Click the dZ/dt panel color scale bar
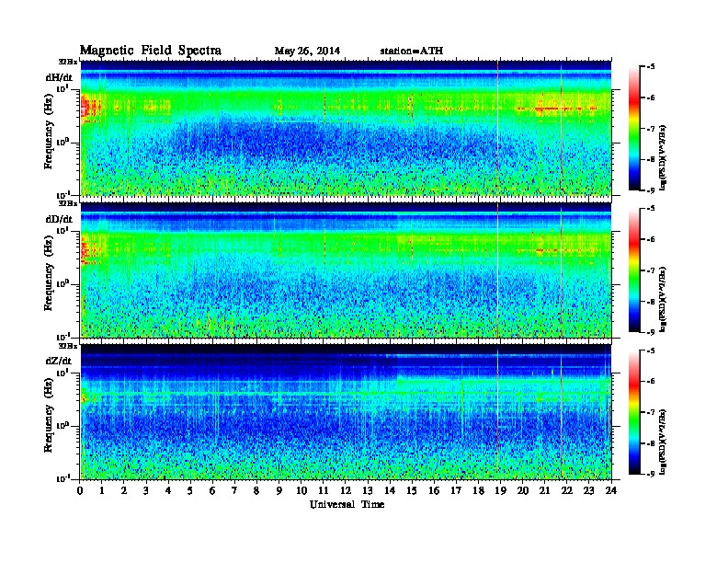The height and width of the screenshot is (563, 728). [x=633, y=412]
